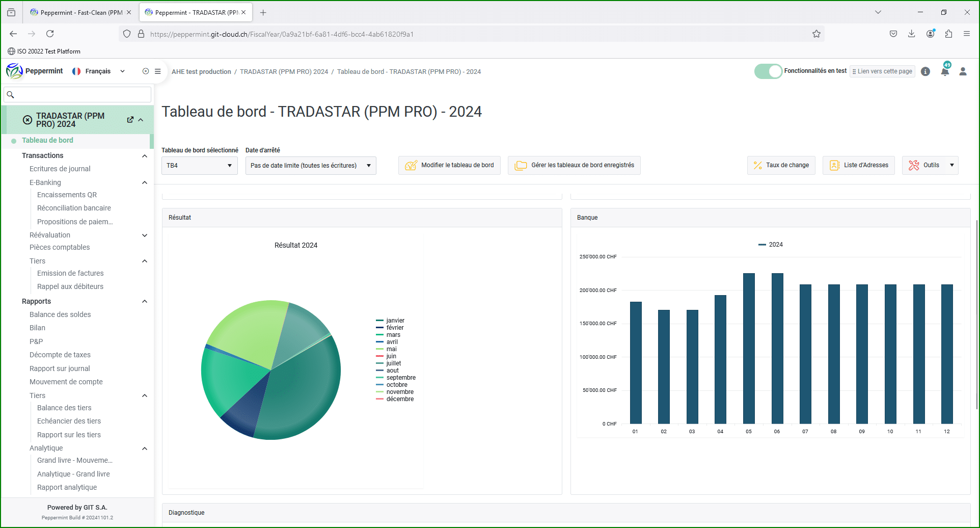Open Firefox account icon
The width and height of the screenshot is (980, 528).
[931, 34]
